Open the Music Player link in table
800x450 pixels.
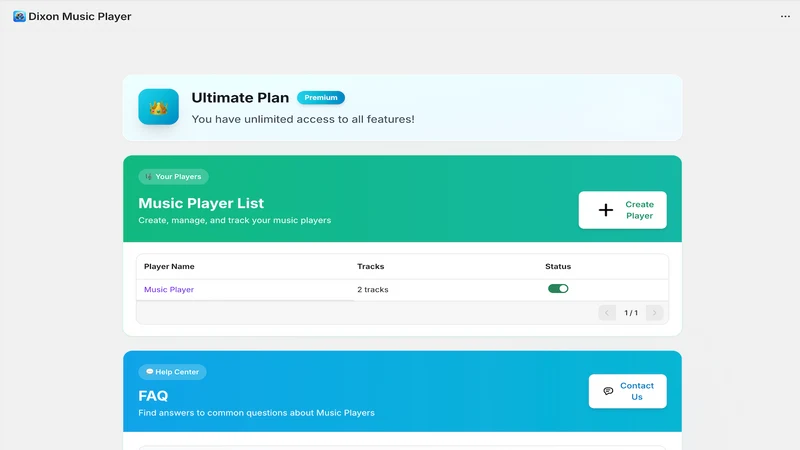(169, 289)
